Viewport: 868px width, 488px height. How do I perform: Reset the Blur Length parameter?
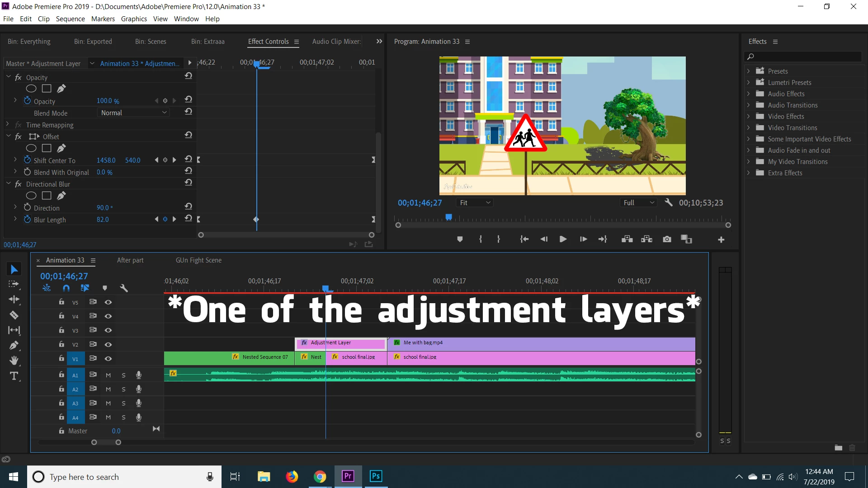click(x=189, y=219)
